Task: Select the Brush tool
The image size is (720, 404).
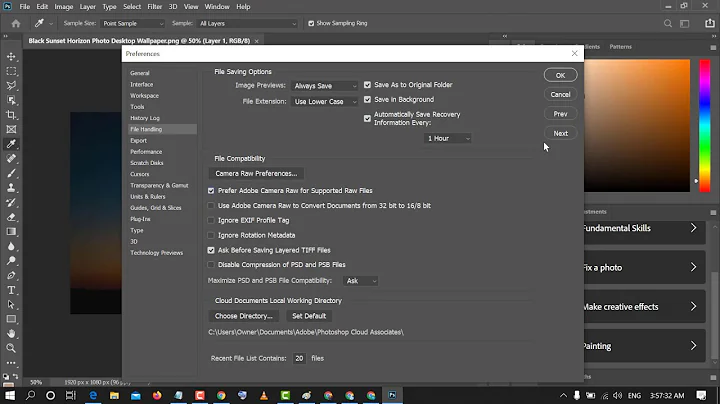Action: pyautogui.click(x=11, y=174)
